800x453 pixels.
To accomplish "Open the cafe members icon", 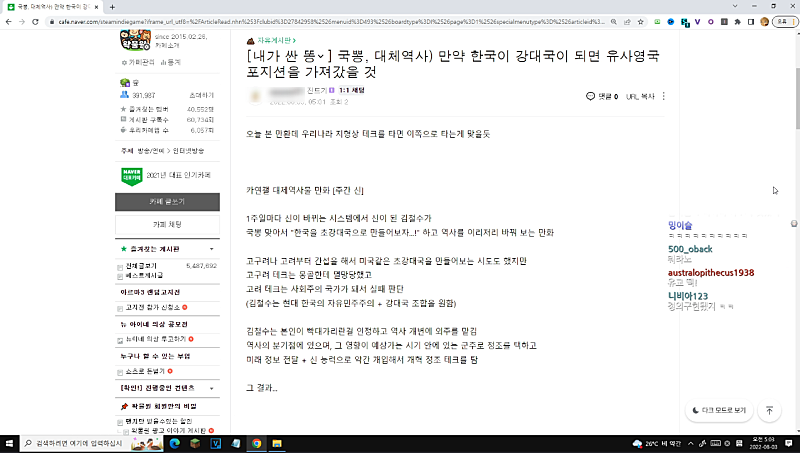I will point(124,95).
